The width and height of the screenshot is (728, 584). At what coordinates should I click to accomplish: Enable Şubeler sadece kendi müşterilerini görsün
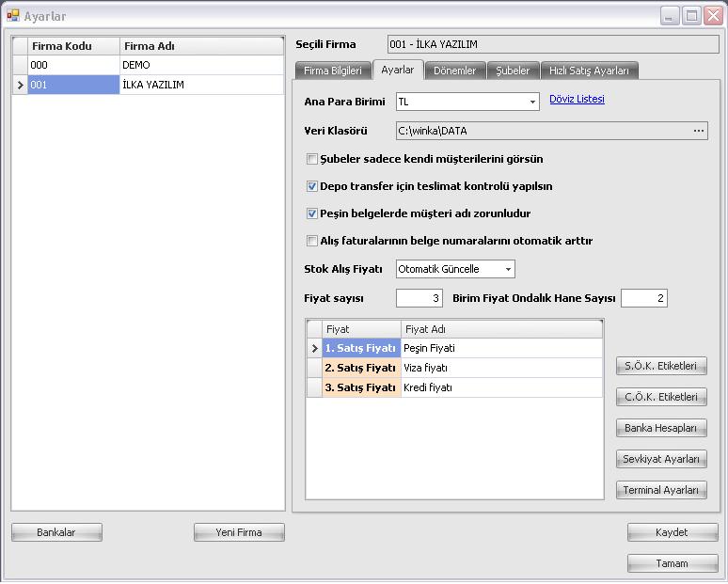point(312,159)
